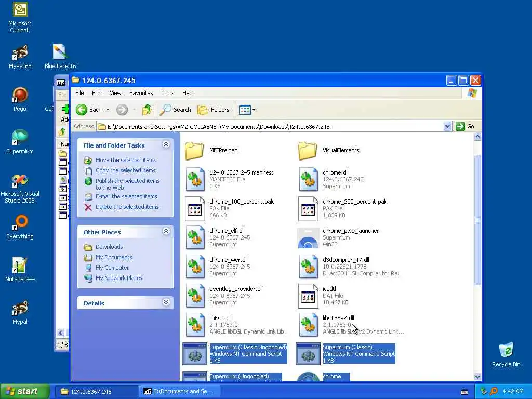Select the d3dcompiler_47.dll file icon
Image resolution: width=532 pixels, height=399 pixels.
pos(309,267)
